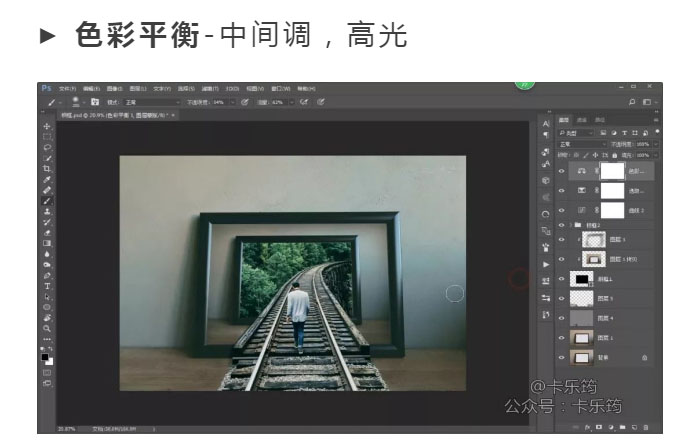The width and height of the screenshot is (700, 445).
Task: Open the brush settings panel toggle
Action: [x=95, y=102]
